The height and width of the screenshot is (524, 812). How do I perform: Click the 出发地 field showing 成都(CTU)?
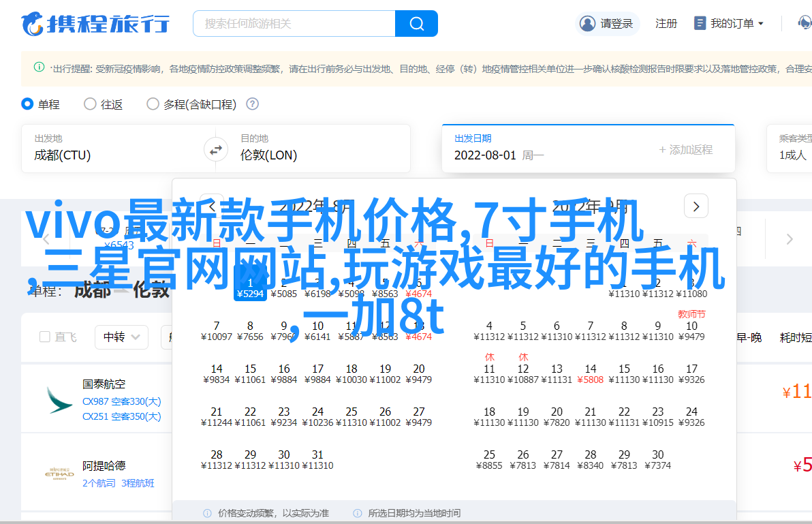(x=112, y=149)
